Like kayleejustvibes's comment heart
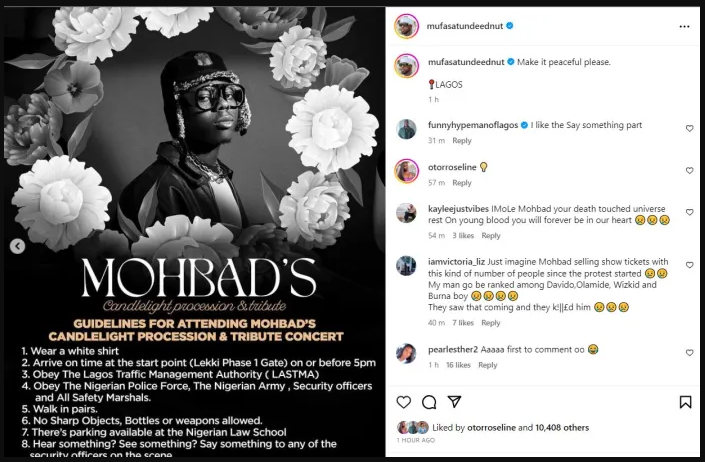The image size is (705, 462). point(689,213)
